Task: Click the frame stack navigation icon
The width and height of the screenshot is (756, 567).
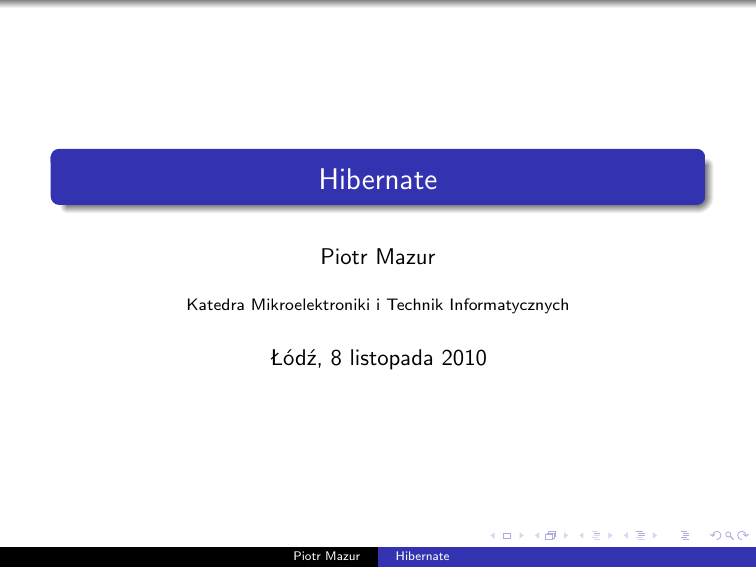Action: pyautogui.click(x=550, y=537)
